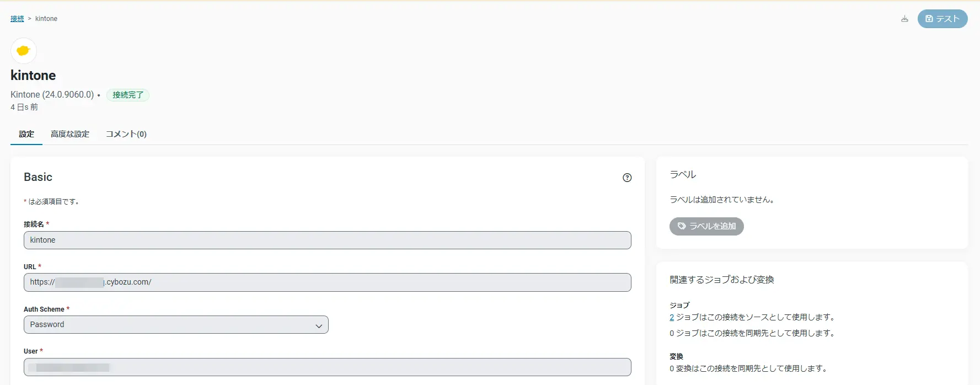This screenshot has width=980, height=385.
Task: Open the コメント(0) tab
Action: point(126,134)
